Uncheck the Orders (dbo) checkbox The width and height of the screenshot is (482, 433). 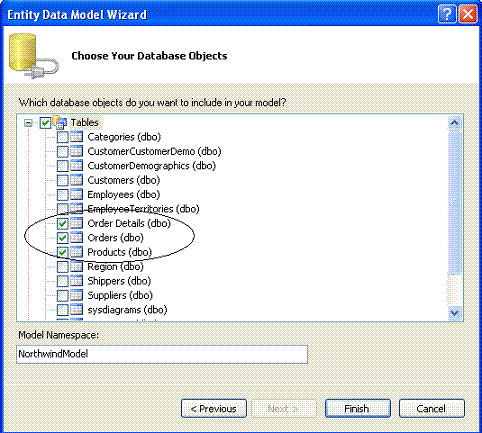point(63,238)
